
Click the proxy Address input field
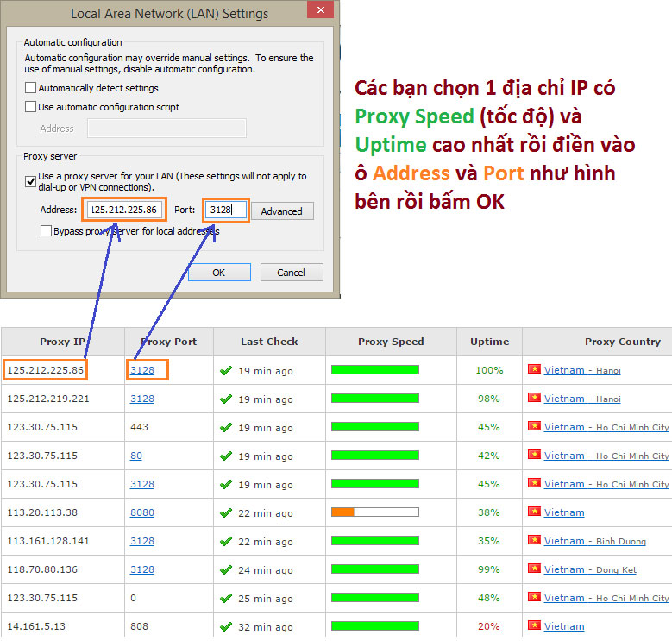(123, 210)
